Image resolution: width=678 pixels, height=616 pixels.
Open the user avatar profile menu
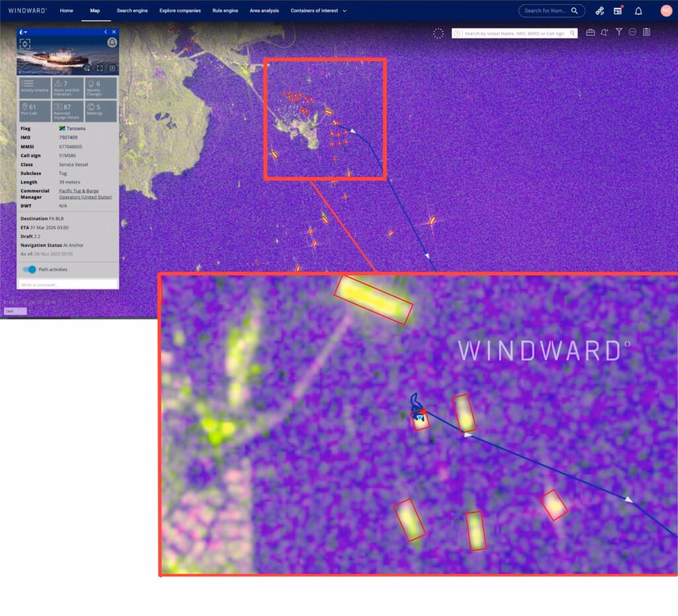[x=666, y=11]
